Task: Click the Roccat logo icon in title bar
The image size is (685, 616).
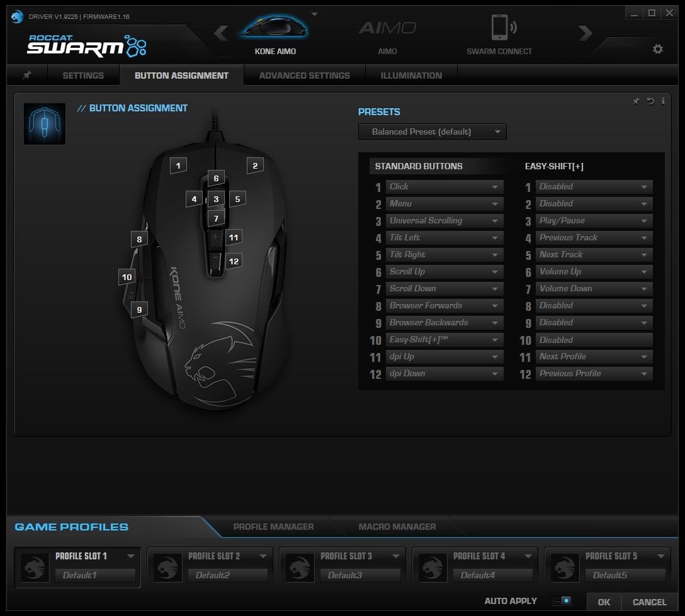Action: [17, 16]
